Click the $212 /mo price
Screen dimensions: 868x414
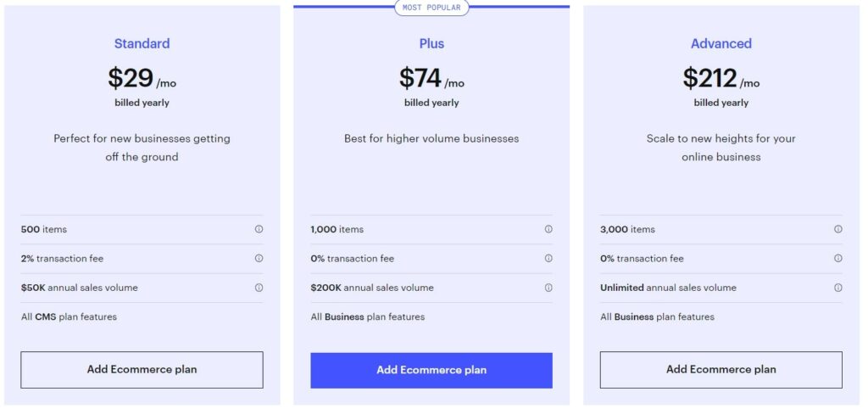click(721, 78)
